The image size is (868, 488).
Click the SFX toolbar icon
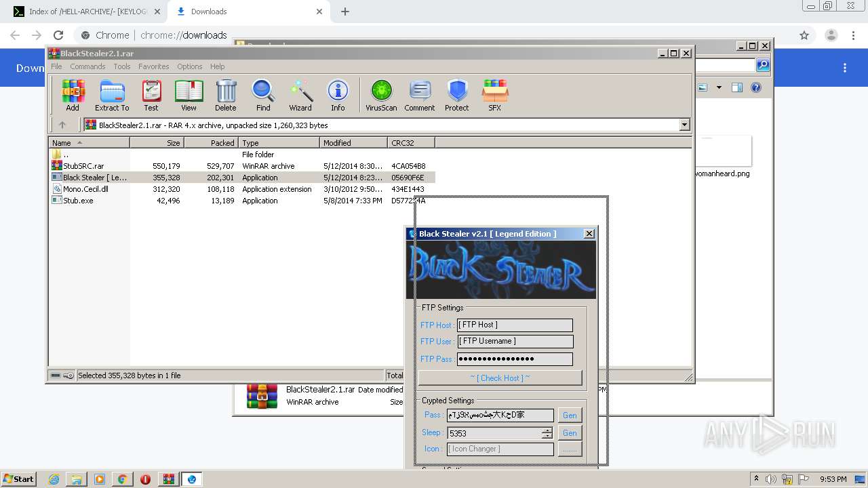[495, 96]
